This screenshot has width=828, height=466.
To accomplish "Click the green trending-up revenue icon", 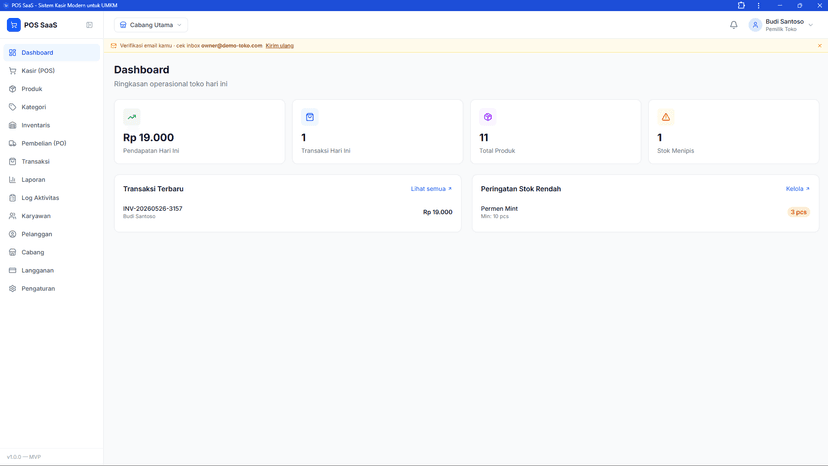I will (x=131, y=117).
